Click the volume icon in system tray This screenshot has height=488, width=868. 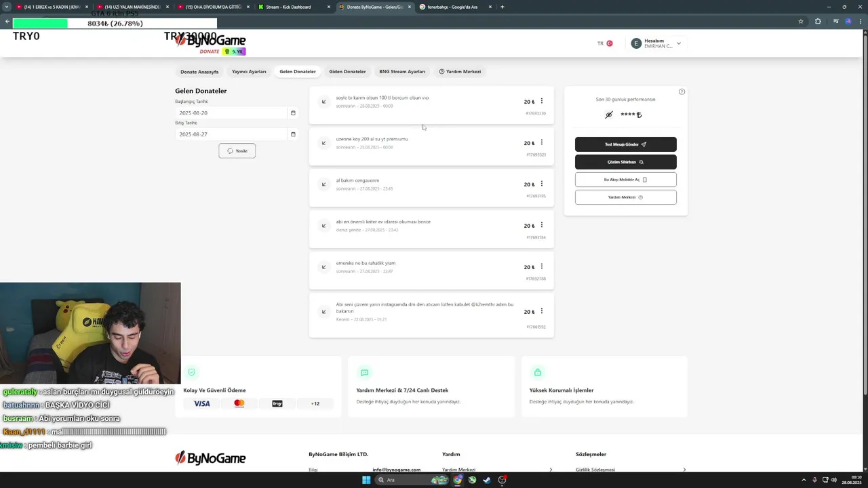(x=833, y=480)
